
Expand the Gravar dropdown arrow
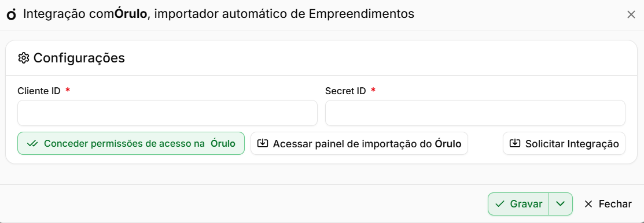coord(560,204)
